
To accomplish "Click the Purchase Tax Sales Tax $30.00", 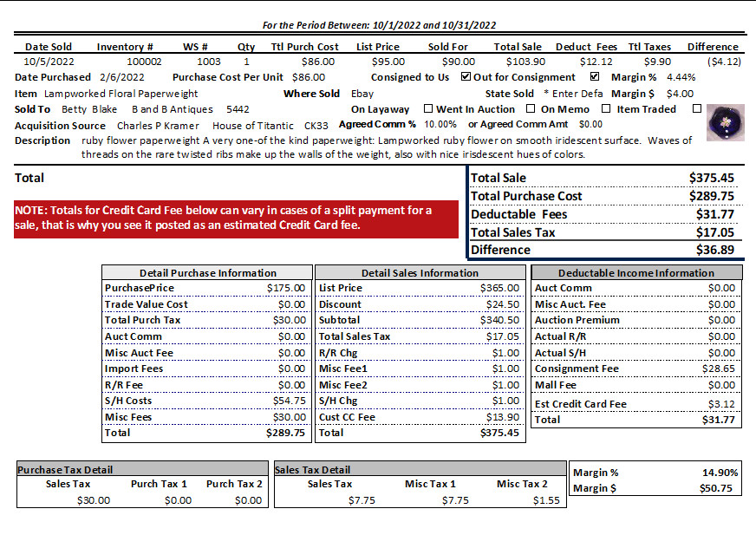I will [x=94, y=500].
